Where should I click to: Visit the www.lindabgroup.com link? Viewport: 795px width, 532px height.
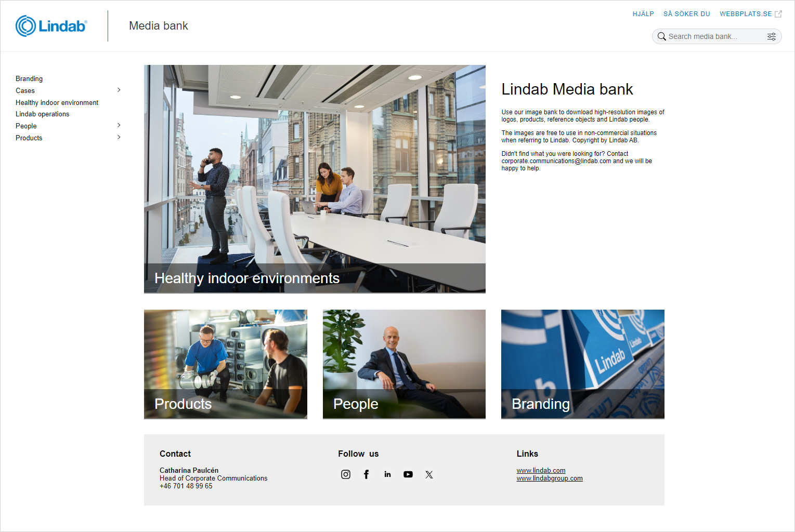coord(549,478)
